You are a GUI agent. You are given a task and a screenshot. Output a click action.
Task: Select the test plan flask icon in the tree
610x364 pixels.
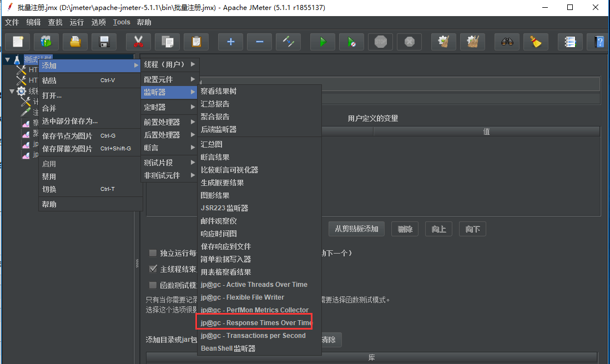tap(17, 60)
